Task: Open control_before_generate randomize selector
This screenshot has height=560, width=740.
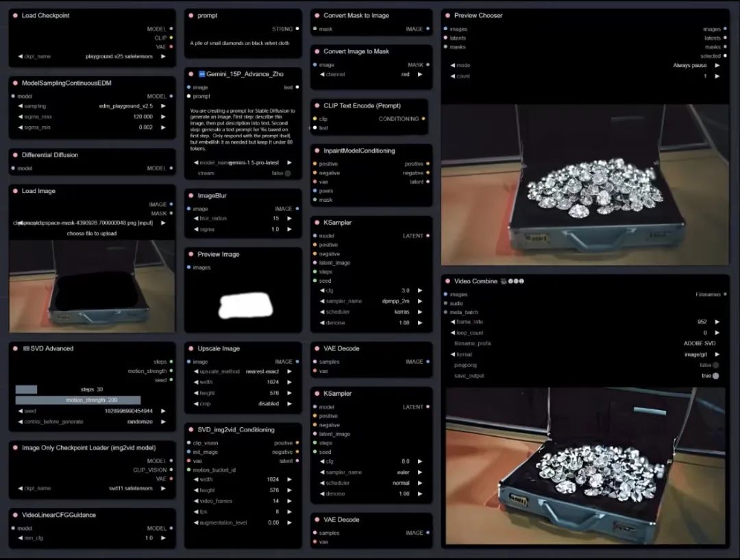Action: coord(92,422)
